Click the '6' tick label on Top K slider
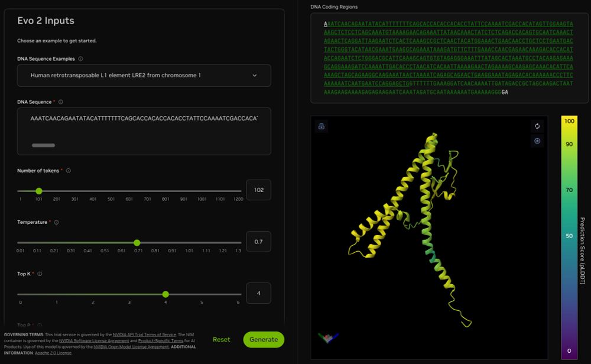Viewport: 591px width, 364px height. [238, 303]
